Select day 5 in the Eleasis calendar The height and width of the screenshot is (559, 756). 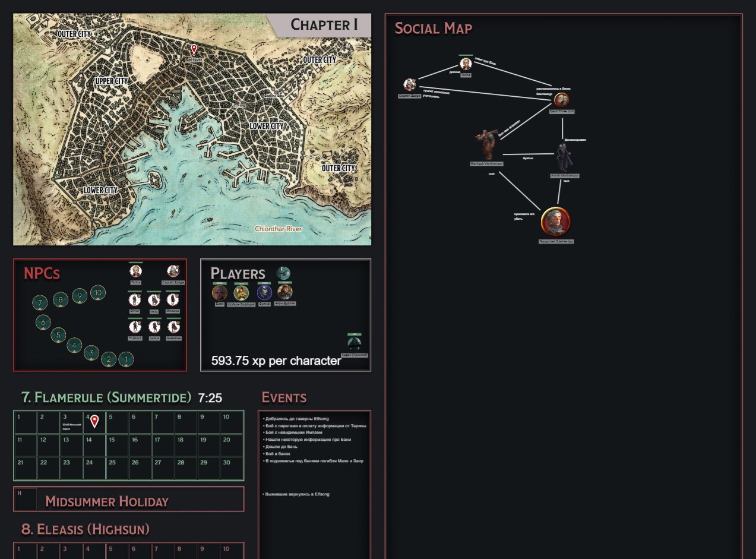(117, 551)
